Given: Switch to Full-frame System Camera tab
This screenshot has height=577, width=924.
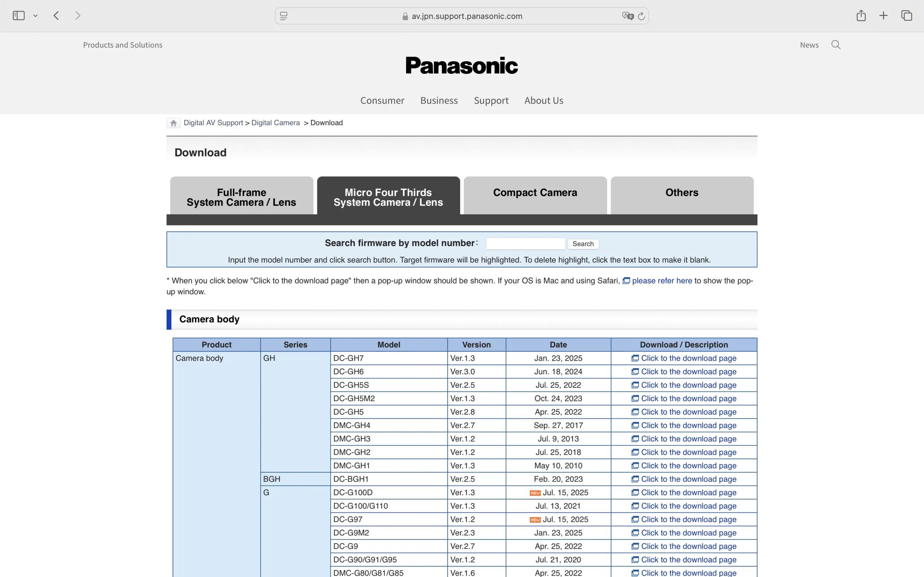Looking at the screenshot, I should 242,195.
